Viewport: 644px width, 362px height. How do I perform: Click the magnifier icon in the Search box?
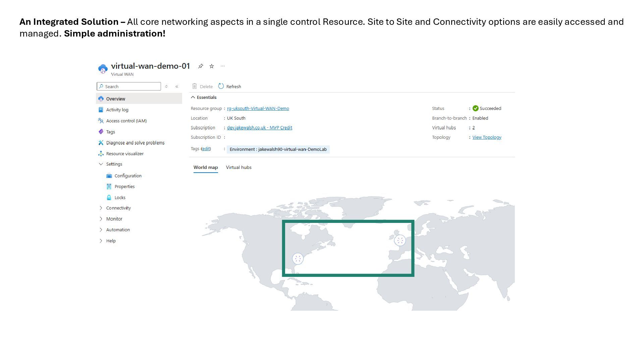click(101, 86)
